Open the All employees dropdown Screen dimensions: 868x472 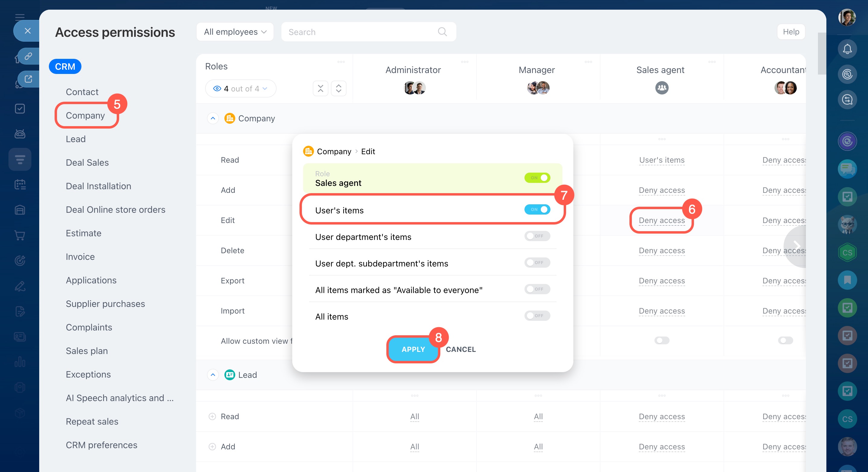(235, 32)
